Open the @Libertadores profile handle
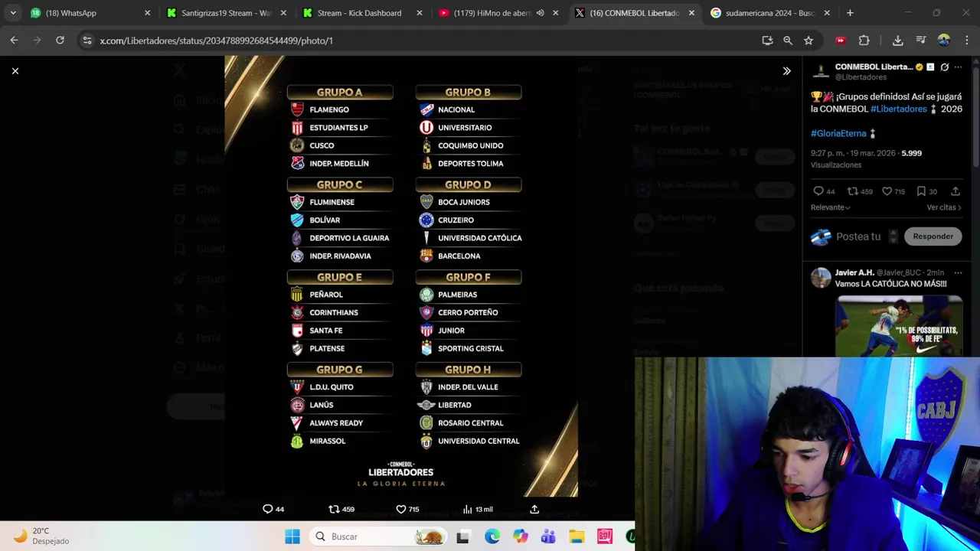Screen dimensions: 980x551 coord(861,77)
